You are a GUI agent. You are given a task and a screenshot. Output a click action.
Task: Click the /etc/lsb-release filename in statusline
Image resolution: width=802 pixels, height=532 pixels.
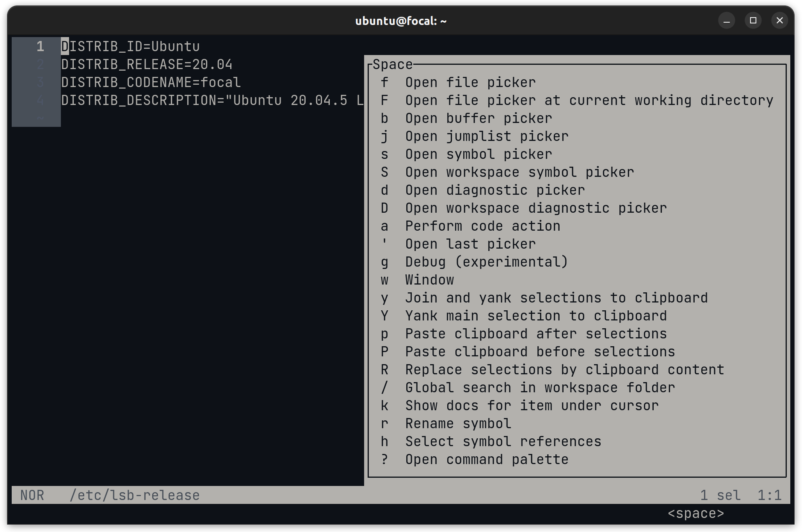coord(135,495)
